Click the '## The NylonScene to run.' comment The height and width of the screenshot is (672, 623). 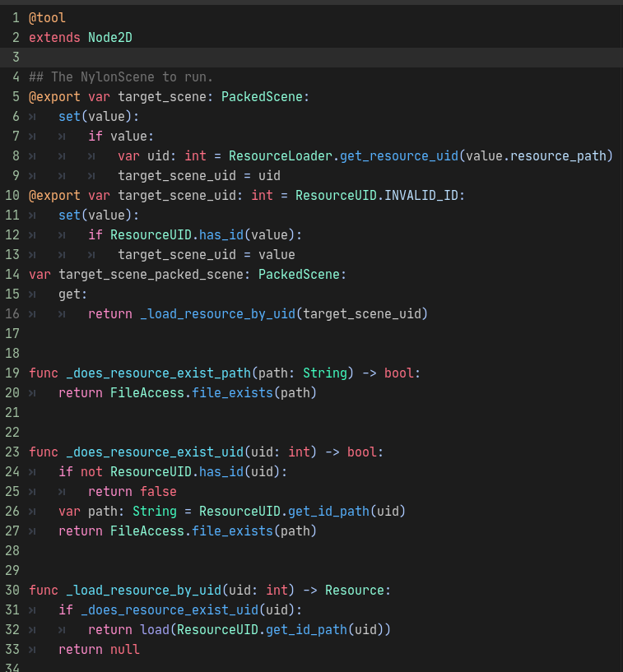click(x=121, y=77)
